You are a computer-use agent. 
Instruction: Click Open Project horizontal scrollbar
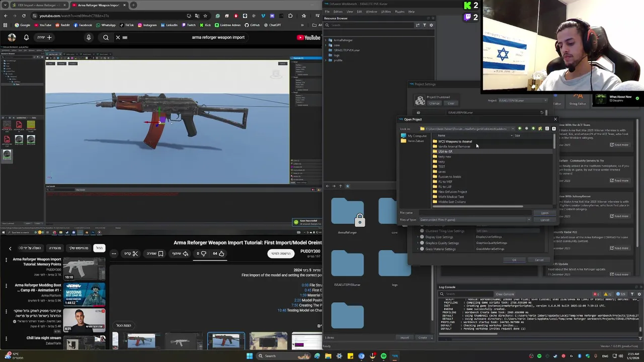477,206
